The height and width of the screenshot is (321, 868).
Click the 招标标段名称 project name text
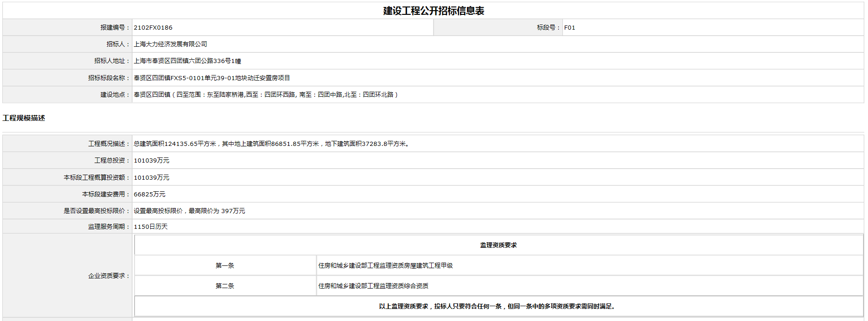211,78
